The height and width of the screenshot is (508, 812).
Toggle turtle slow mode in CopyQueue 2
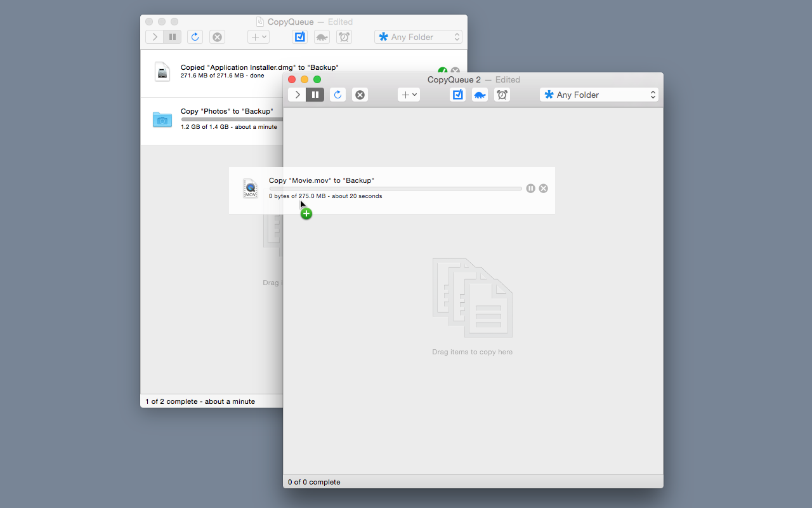click(x=480, y=95)
